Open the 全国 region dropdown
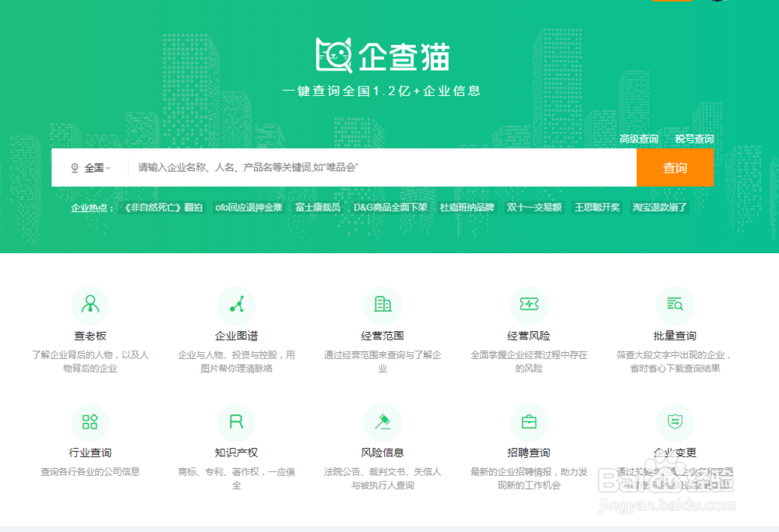Image resolution: width=779 pixels, height=532 pixels. (97, 168)
